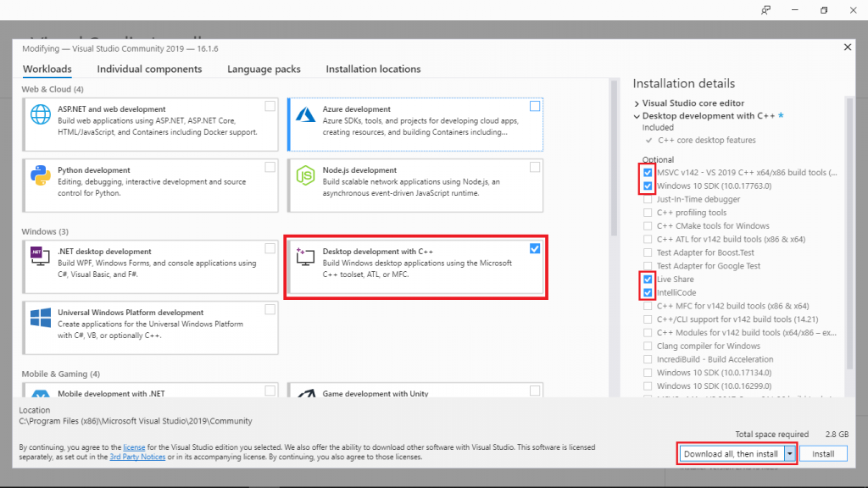This screenshot has height=488, width=868.
Task: Click the Install button
Action: [x=823, y=453]
